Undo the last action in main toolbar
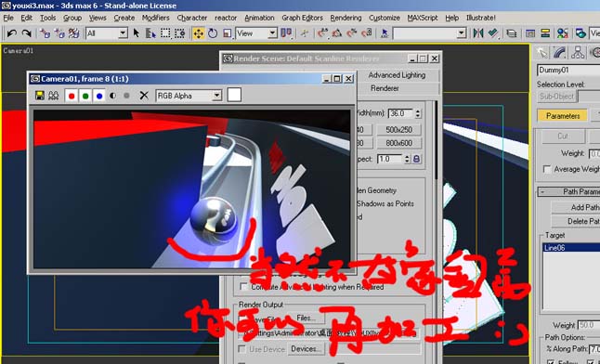The image size is (600, 364). pyautogui.click(x=11, y=33)
